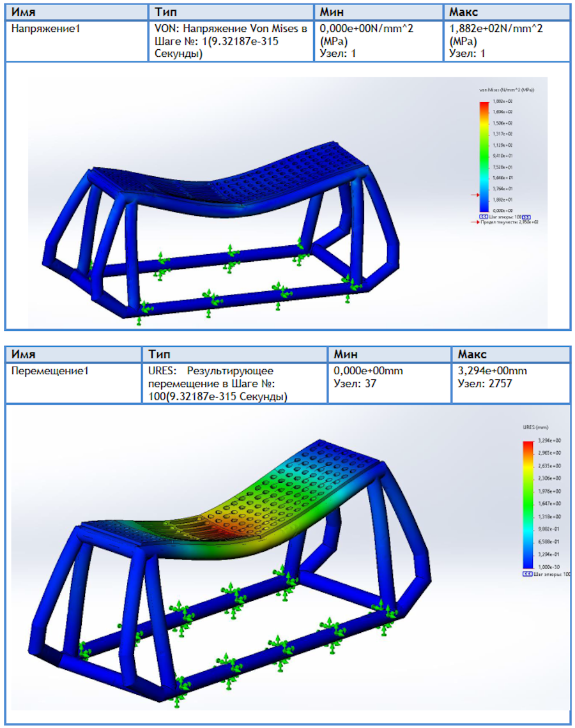Click the '1,129e+02' stress legend value
The width and height of the screenshot is (575, 728).
point(503,145)
